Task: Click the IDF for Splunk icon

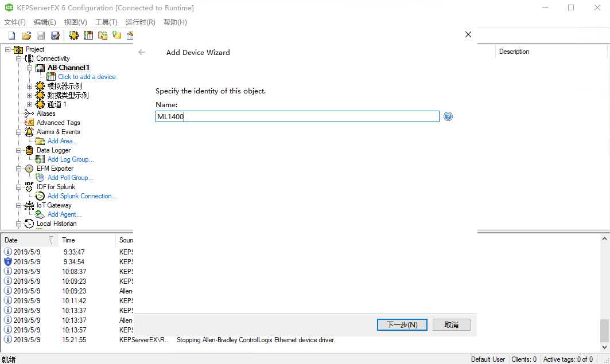Action: (29, 187)
